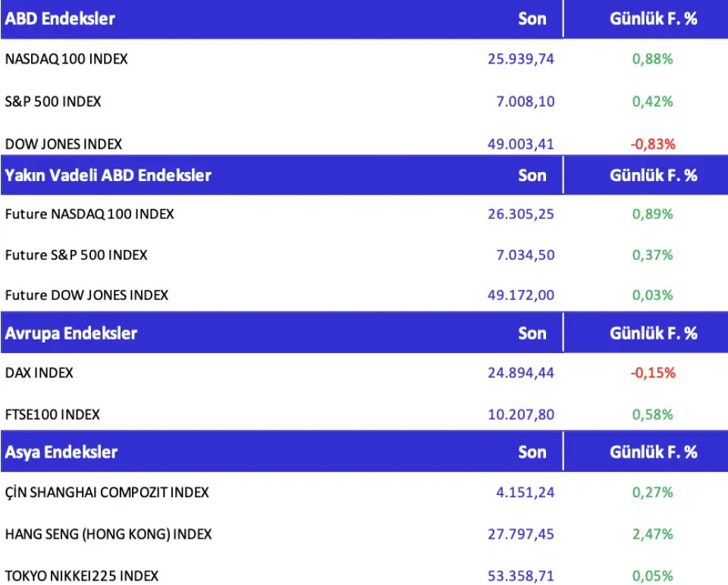
Task: Click the Avrupa Endeksler section header
Action: (x=71, y=333)
